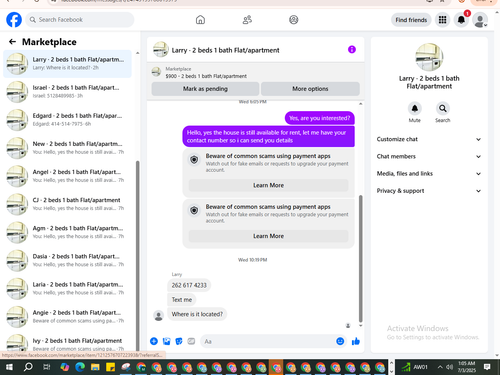Open the Angie conversation in the list
The image size is (500, 375).
point(68,317)
